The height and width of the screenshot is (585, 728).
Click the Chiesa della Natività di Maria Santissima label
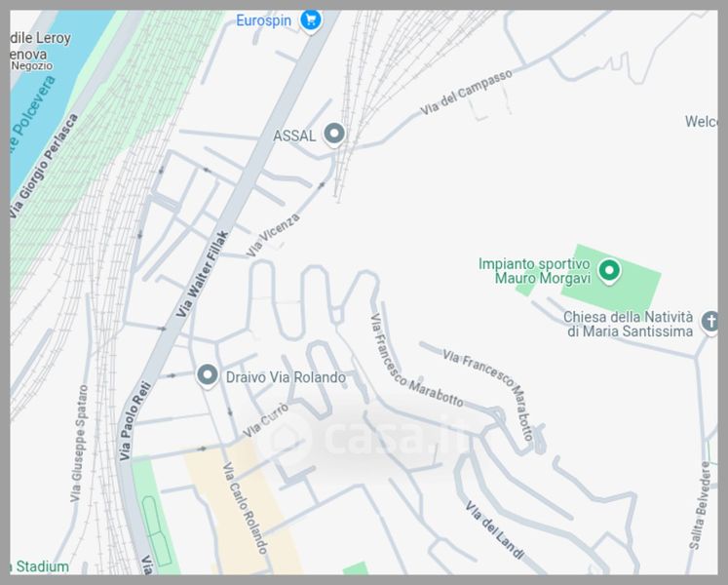click(628, 324)
